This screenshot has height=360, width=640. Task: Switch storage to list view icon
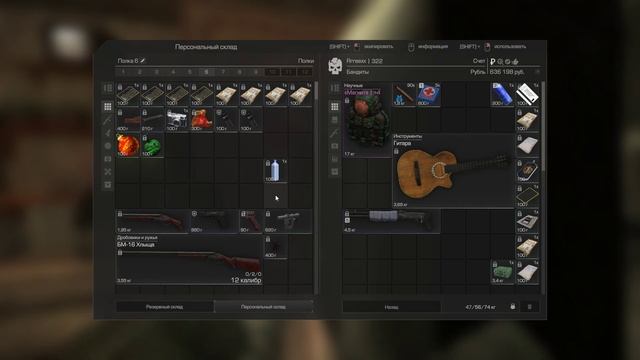[x=108, y=88]
